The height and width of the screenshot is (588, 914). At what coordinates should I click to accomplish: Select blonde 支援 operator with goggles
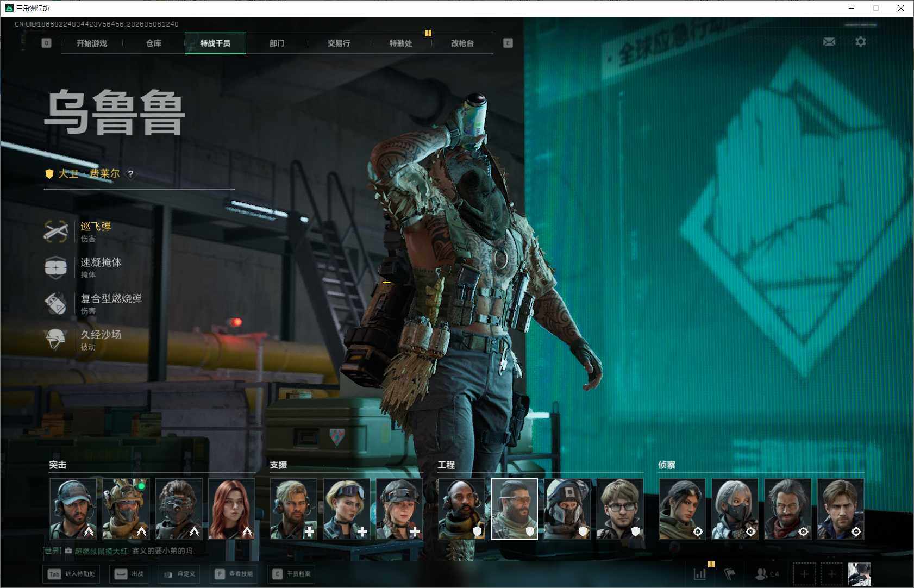pyautogui.click(x=346, y=509)
